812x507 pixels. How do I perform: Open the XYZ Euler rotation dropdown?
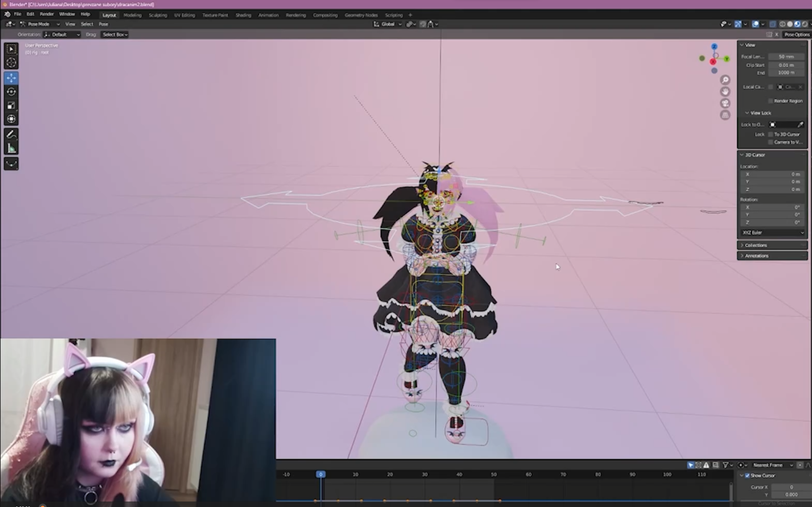[772, 233]
